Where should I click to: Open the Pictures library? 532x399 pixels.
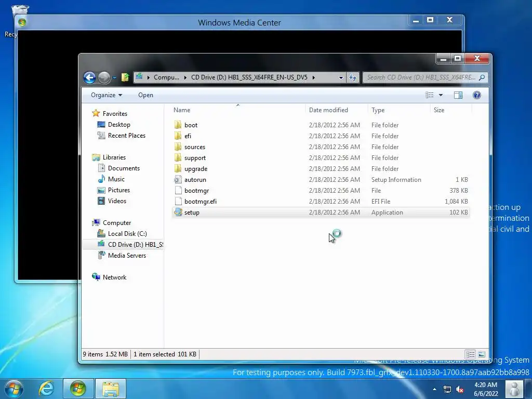[x=119, y=190]
